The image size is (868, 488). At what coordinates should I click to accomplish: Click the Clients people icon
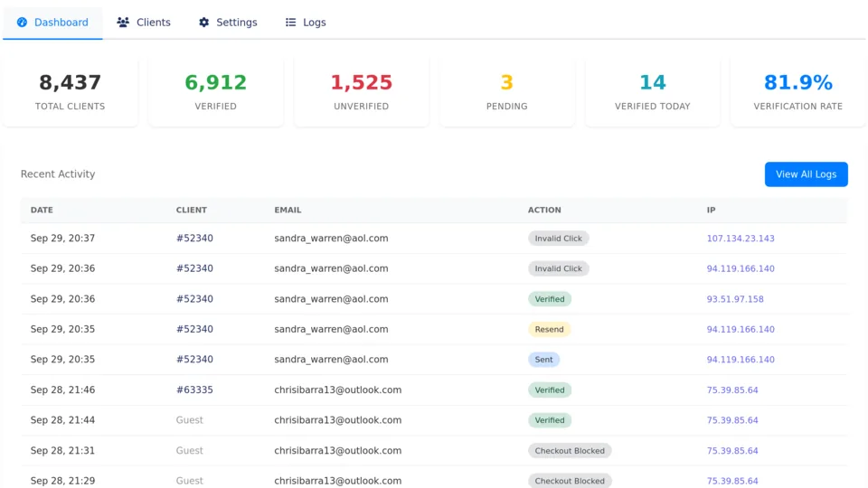point(123,22)
